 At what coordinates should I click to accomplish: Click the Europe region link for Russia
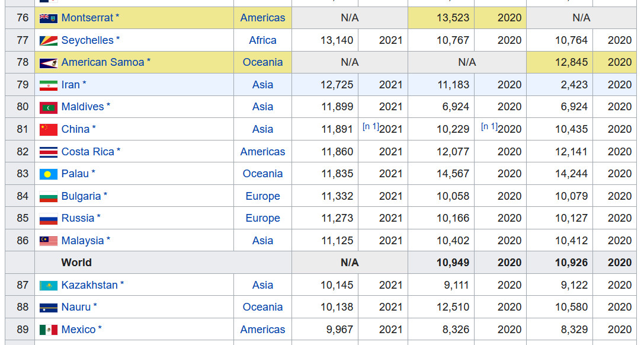[x=262, y=218]
